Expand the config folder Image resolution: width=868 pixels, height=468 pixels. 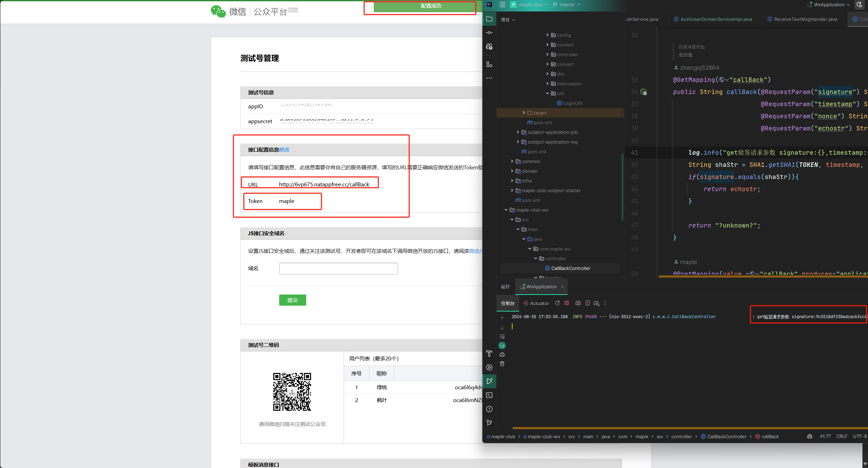[547, 35]
